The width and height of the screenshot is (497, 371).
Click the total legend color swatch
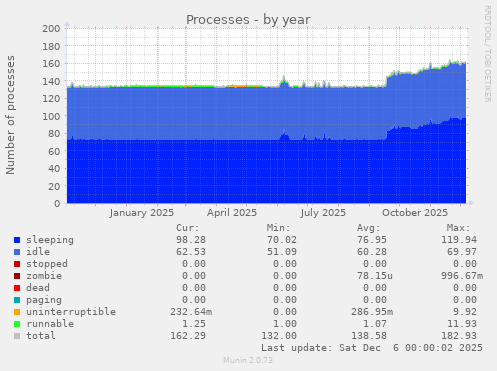coord(17,336)
